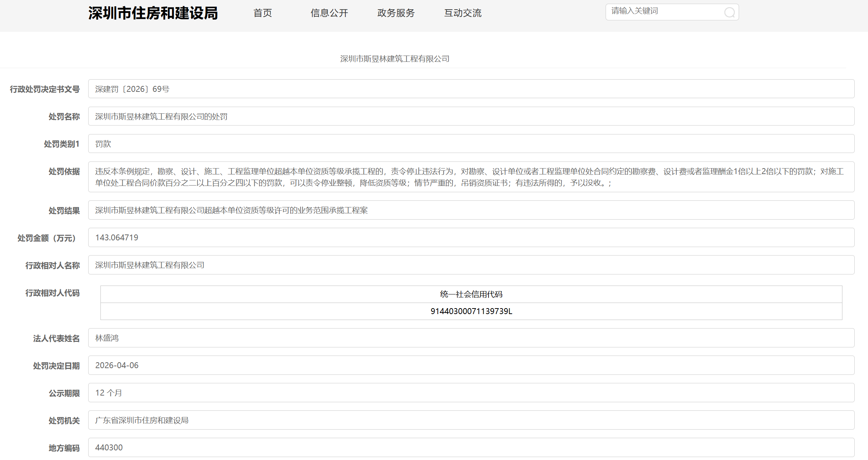Click the legal representative field 林盛鸿

pyautogui.click(x=471, y=338)
